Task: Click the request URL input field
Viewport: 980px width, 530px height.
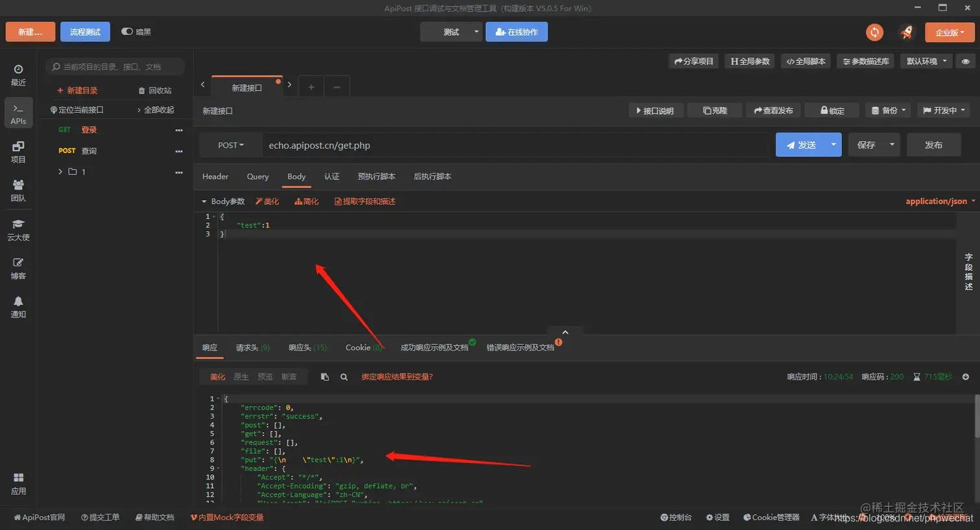Action: (515, 145)
